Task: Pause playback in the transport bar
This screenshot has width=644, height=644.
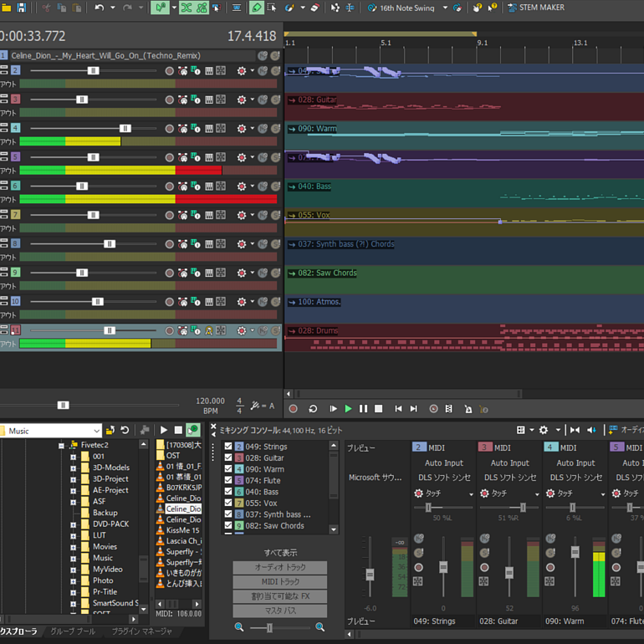Action: [364, 409]
